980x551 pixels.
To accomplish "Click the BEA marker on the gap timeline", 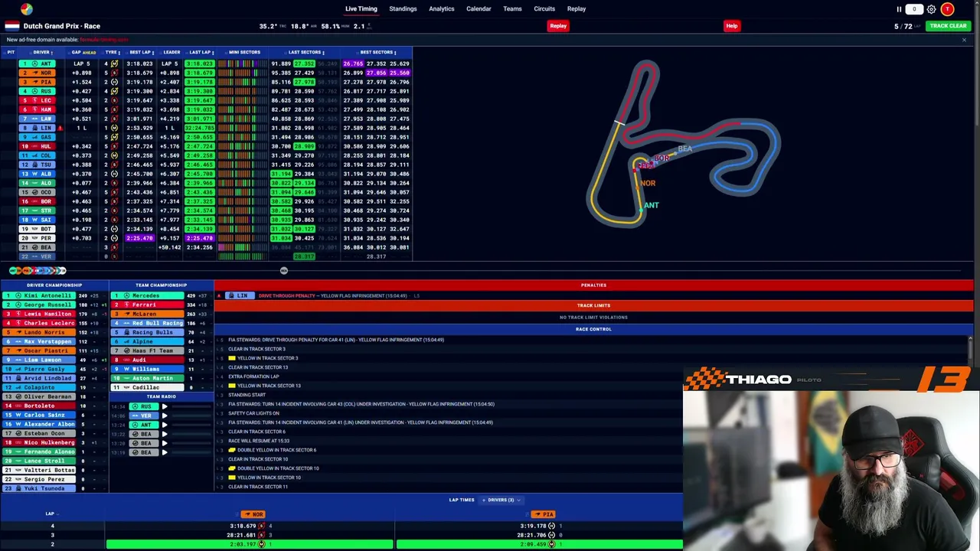I will (283, 270).
